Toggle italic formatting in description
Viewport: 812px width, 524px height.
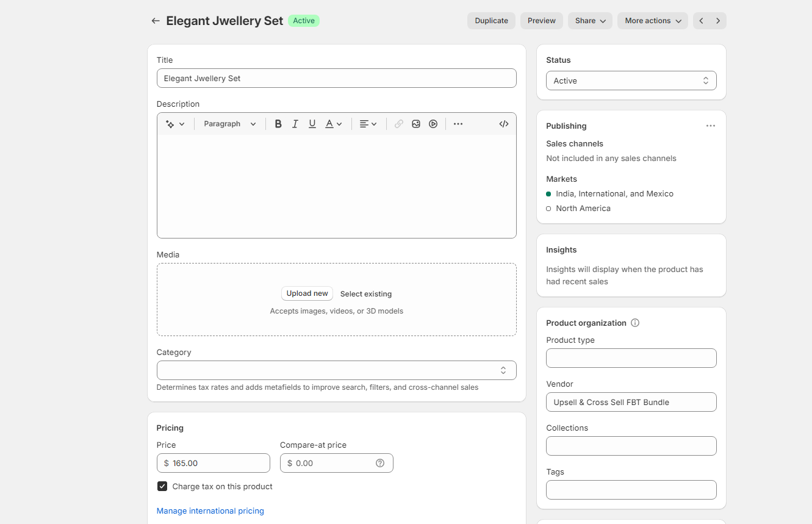(295, 124)
